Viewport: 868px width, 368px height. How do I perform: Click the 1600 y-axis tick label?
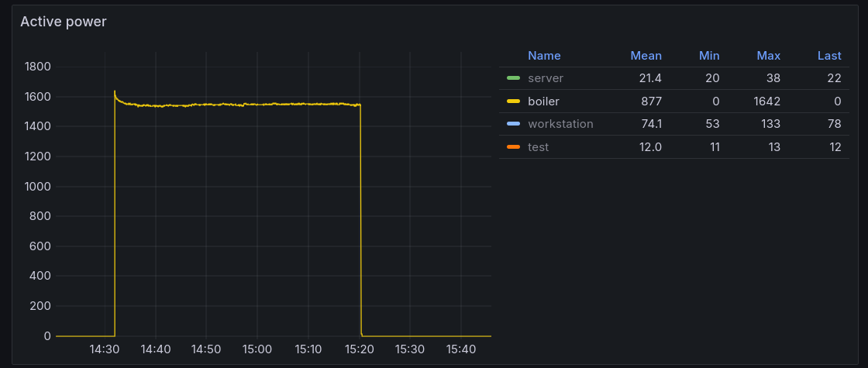37,97
